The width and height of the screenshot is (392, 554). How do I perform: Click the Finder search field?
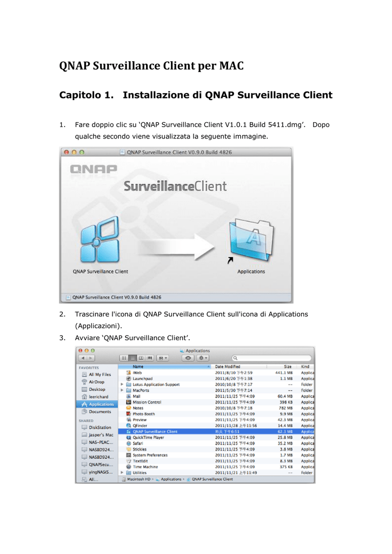point(272,358)
